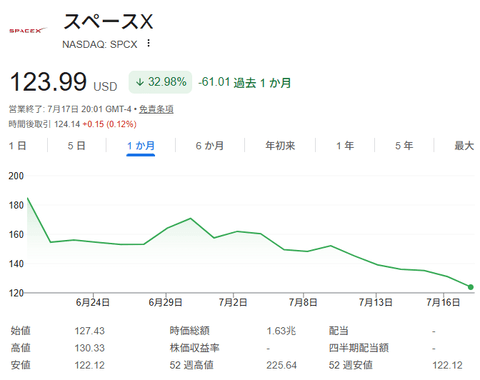Click the 配当 label
Image resolution: width=480 pixels, height=380 pixels.
point(339,331)
